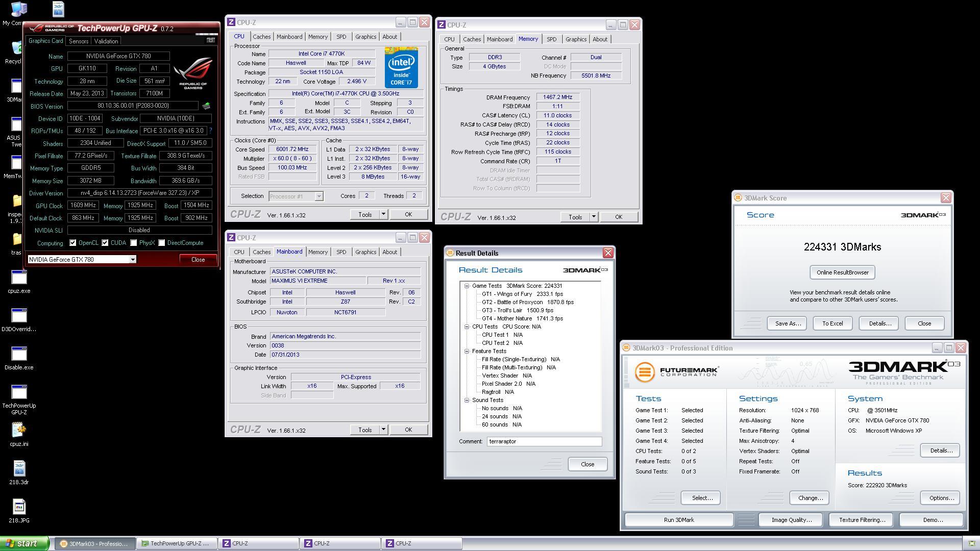Viewport: 980px width, 551px height.
Task: Open the D3DOverrid... desktop icon
Action: pyautogui.click(x=19, y=320)
